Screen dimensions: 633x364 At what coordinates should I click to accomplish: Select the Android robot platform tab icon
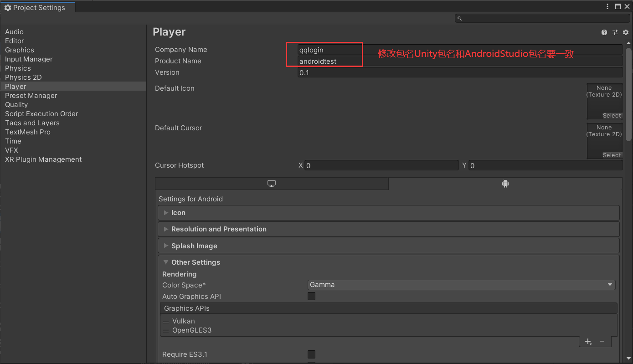pyautogui.click(x=505, y=183)
